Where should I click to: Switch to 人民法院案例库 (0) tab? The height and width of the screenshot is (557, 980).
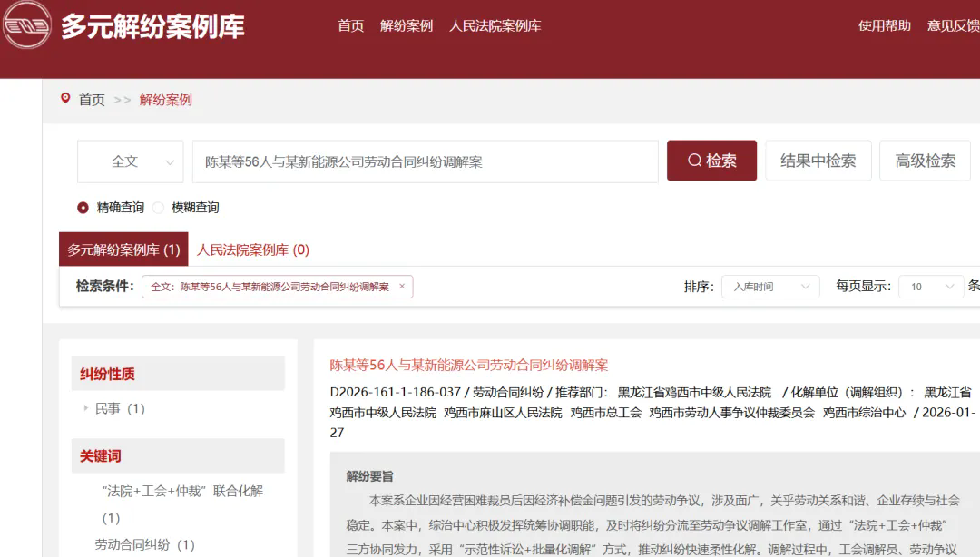[253, 249]
